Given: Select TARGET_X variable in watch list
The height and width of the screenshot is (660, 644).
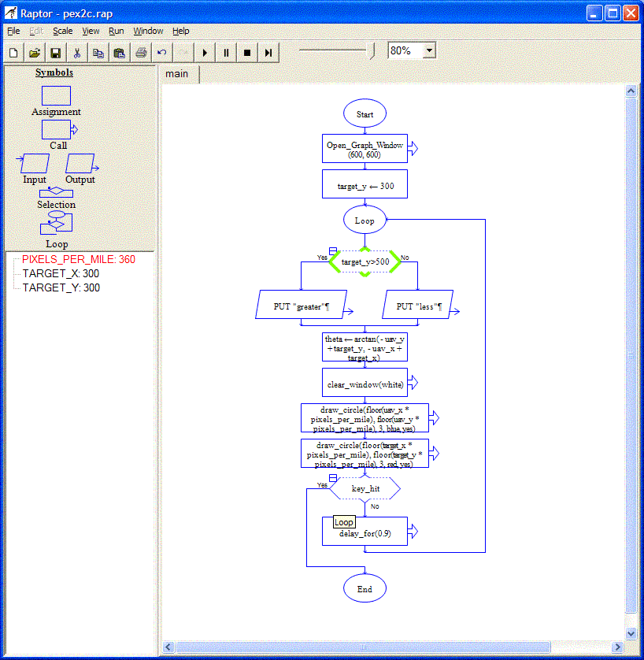Looking at the screenshot, I should 61,273.
